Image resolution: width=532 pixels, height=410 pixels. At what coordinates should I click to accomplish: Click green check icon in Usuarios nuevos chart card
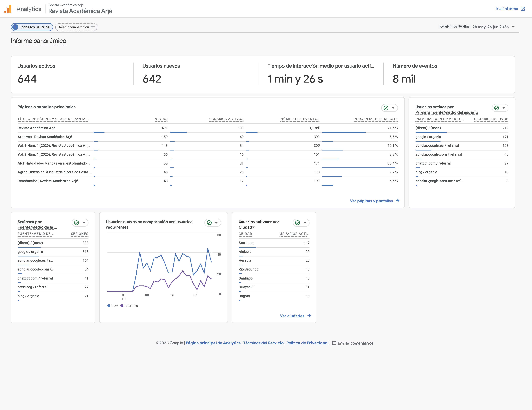pyautogui.click(x=209, y=223)
